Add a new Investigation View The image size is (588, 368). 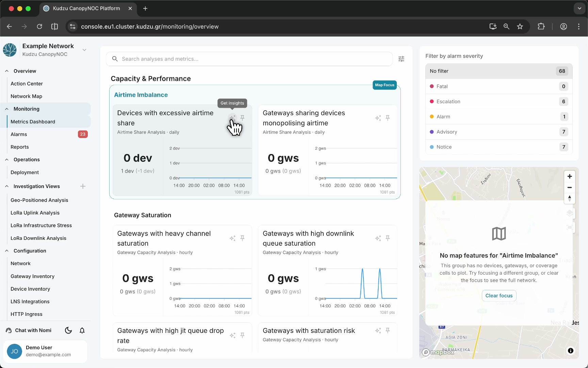(x=83, y=186)
